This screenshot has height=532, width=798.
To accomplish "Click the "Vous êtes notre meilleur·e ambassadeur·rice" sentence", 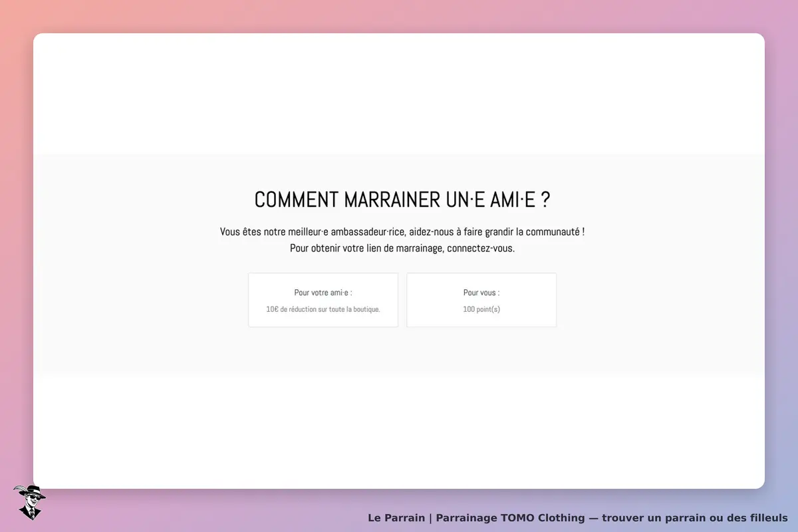I will point(402,232).
